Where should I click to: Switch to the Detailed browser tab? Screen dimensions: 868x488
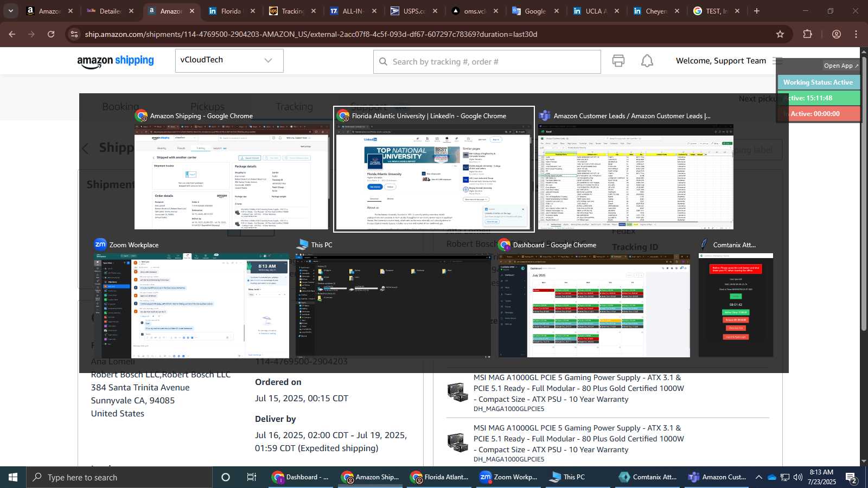tap(110, 11)
